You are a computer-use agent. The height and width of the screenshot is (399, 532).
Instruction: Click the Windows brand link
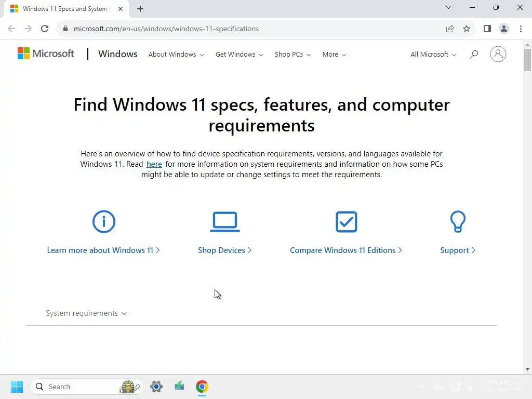pos(118,54)
